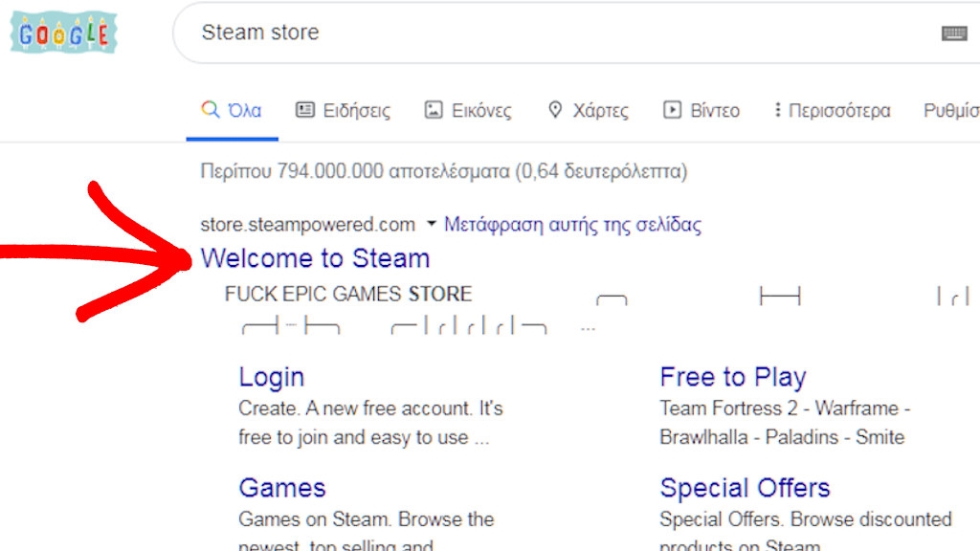Screen dimensions: 980x551
Task: Switch to the Χάρτες tab
Action: tap(589, 111)
